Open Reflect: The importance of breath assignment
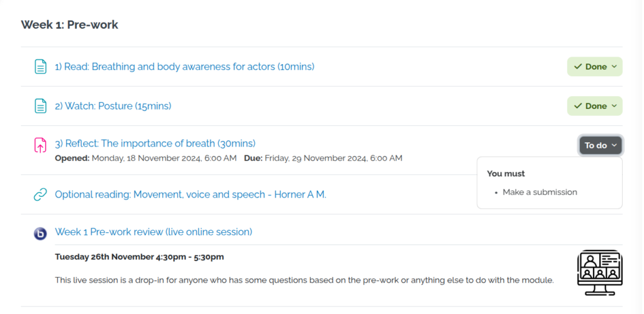Viewport: 644px width, 314px height. click(x=155, y=143)
